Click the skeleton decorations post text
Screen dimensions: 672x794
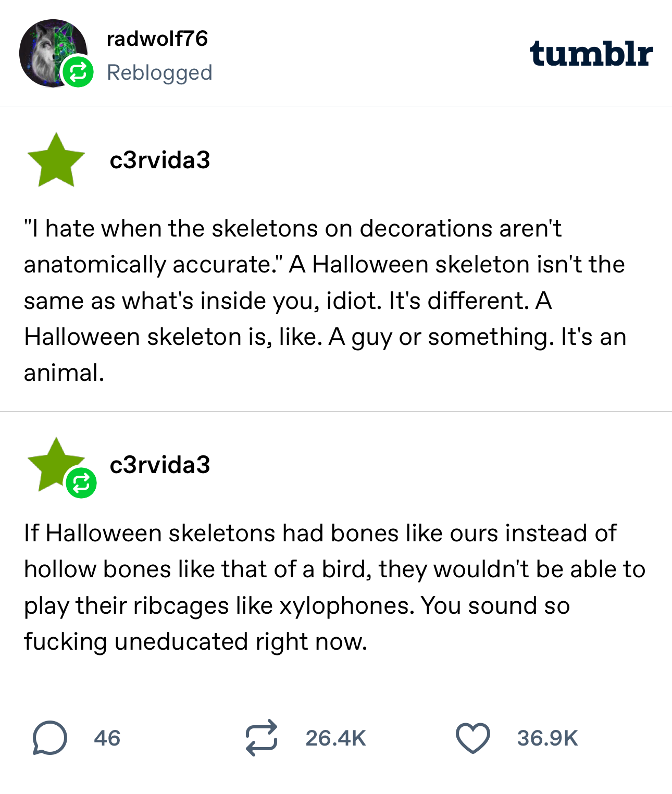click(324, 301)
